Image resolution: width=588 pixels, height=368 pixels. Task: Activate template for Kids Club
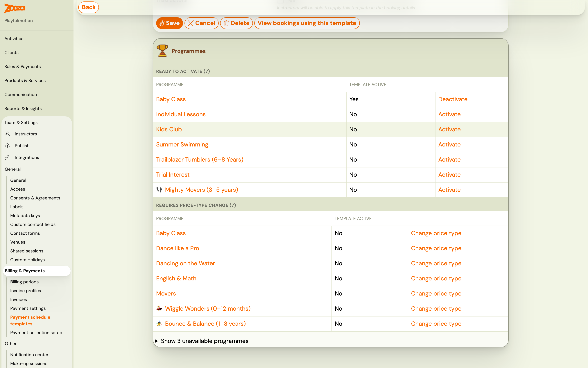coord(449,129)
